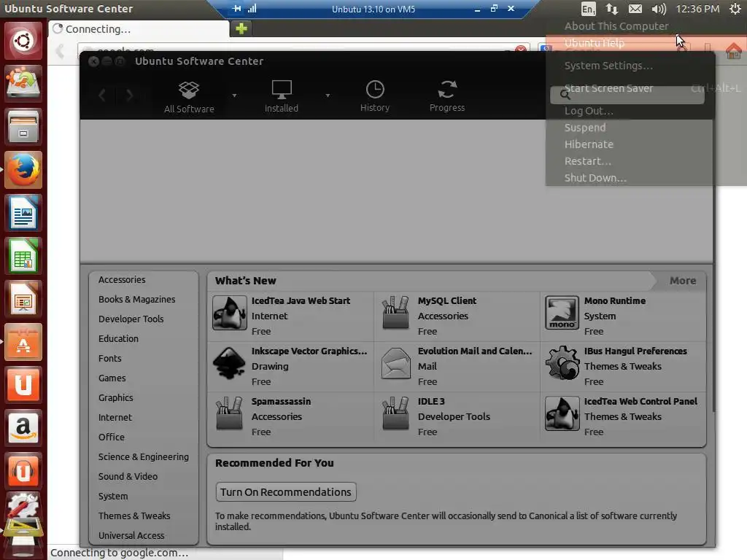
Task: Select Internet category
Action: point(115,418)
